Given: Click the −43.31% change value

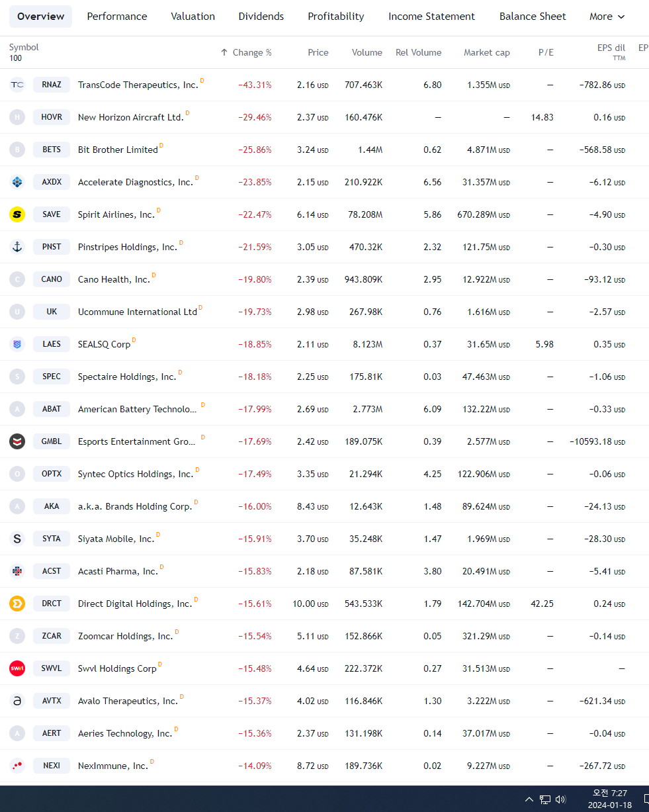Looking at the screenshot, I should 255,85.
